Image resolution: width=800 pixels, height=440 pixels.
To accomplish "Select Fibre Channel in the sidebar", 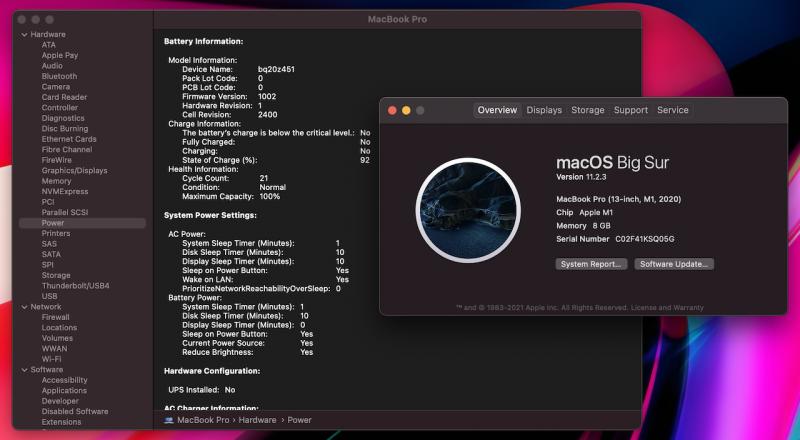I will click(x=67, y=150).
